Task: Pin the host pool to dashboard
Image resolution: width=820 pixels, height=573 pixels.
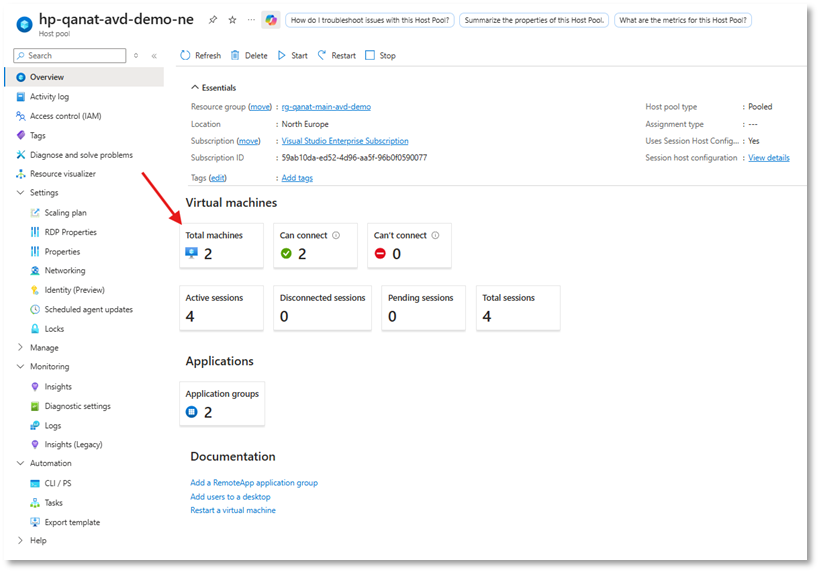Action: coord(213,20)
